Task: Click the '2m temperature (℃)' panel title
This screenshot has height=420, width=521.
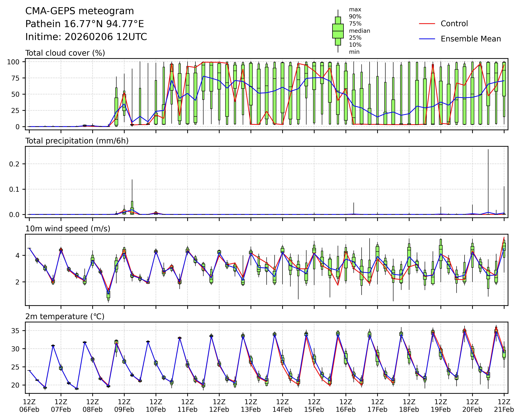Action: pyautogui.click(x=65, y=316)
